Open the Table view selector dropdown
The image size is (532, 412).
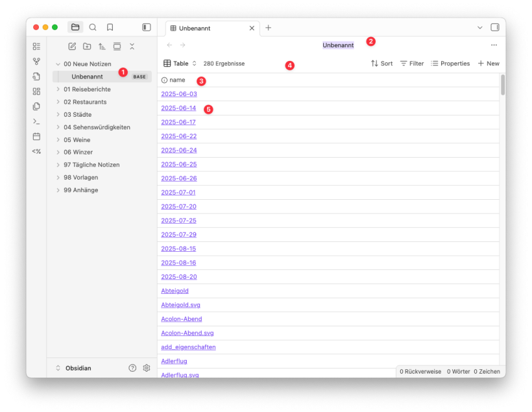tap(180, 64)
